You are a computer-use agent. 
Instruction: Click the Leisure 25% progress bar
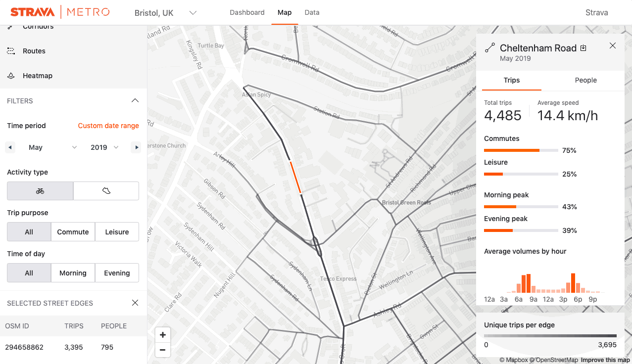click(521, 174)
